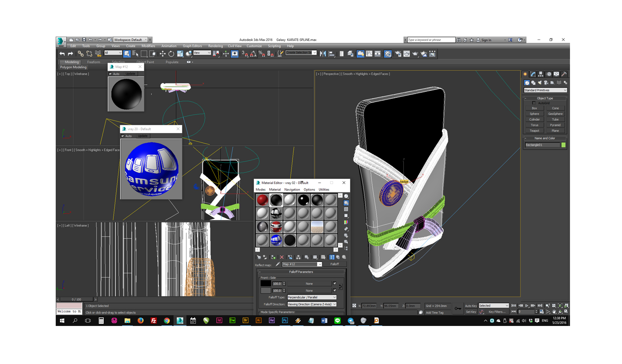Open the Standard Primitives dropdown
622x364 pixels.
coord(545,90)
